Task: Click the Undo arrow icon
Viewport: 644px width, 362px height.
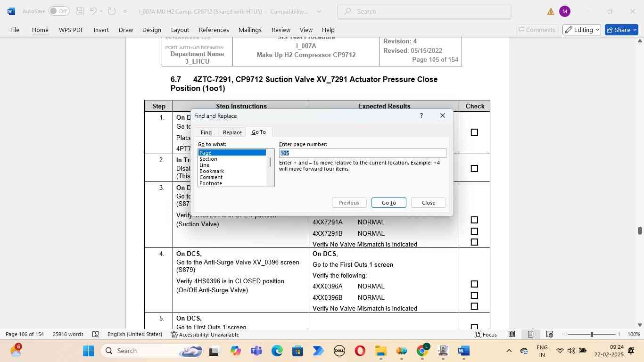Action: click(x=93, y=11)
